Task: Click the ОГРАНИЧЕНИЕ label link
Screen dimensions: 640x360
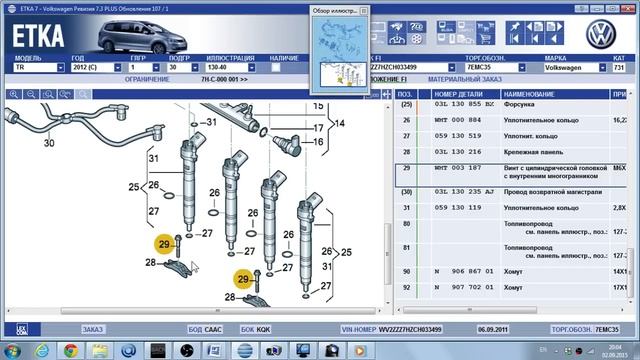Action: click(147, 79)
